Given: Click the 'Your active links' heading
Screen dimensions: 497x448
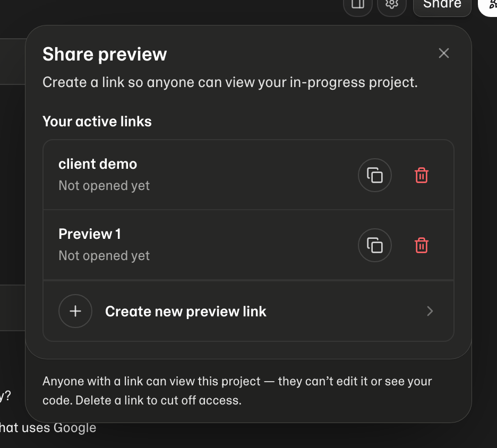Looking at the screenshot, I should 97,122.
